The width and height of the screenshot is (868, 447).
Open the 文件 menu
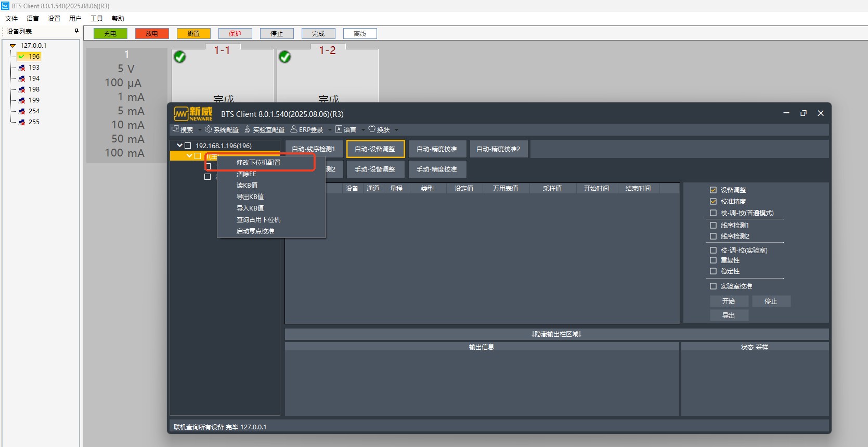point(11,18)
